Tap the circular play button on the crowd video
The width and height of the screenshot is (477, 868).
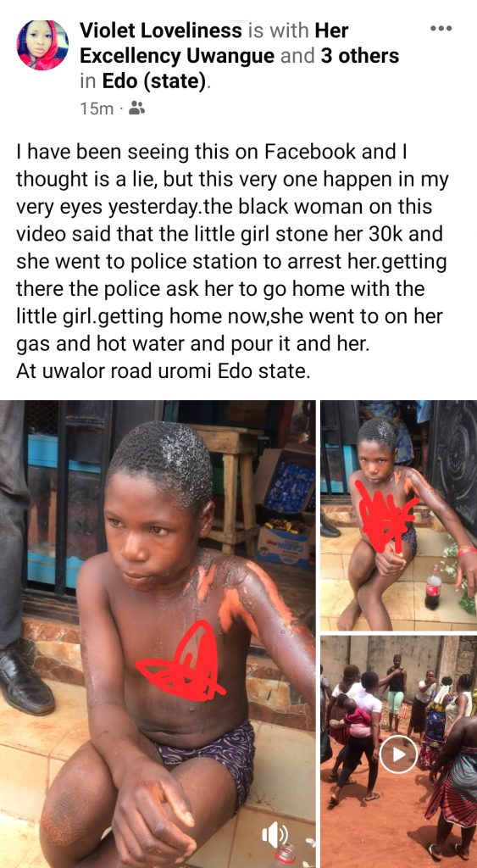(398, 754)
